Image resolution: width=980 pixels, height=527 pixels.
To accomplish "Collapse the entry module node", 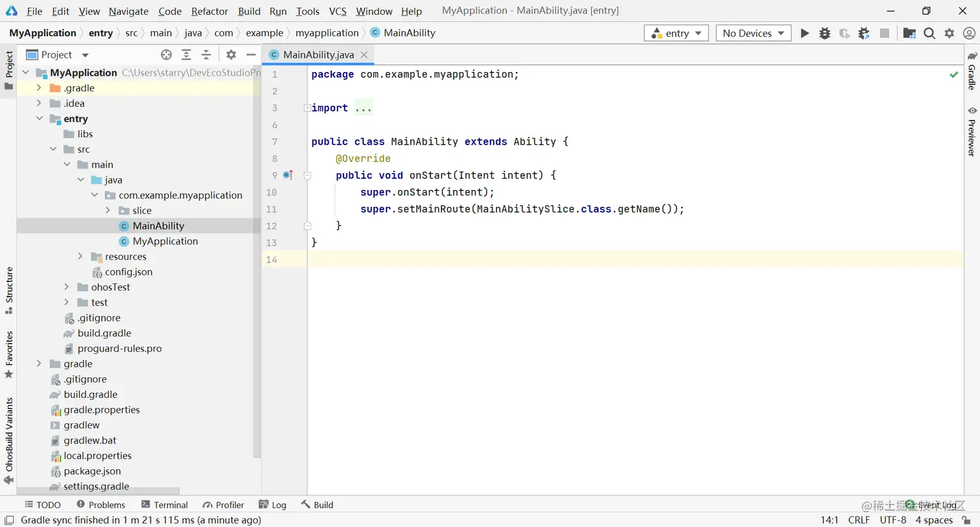I will pos(39,119).
